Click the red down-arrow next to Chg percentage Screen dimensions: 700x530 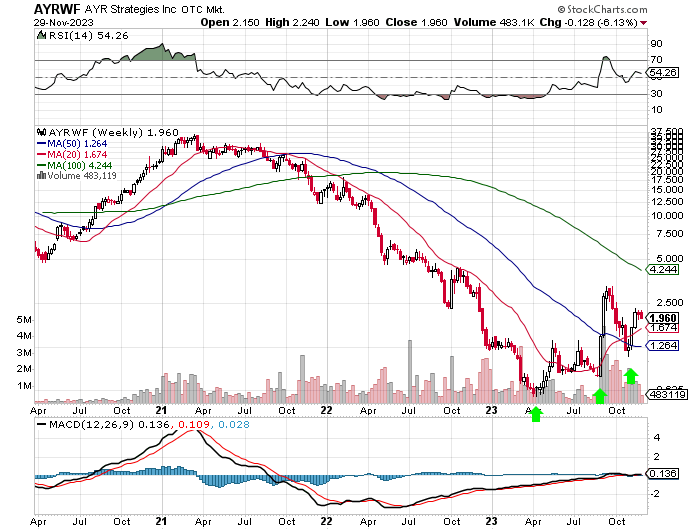tap(671, 22)
